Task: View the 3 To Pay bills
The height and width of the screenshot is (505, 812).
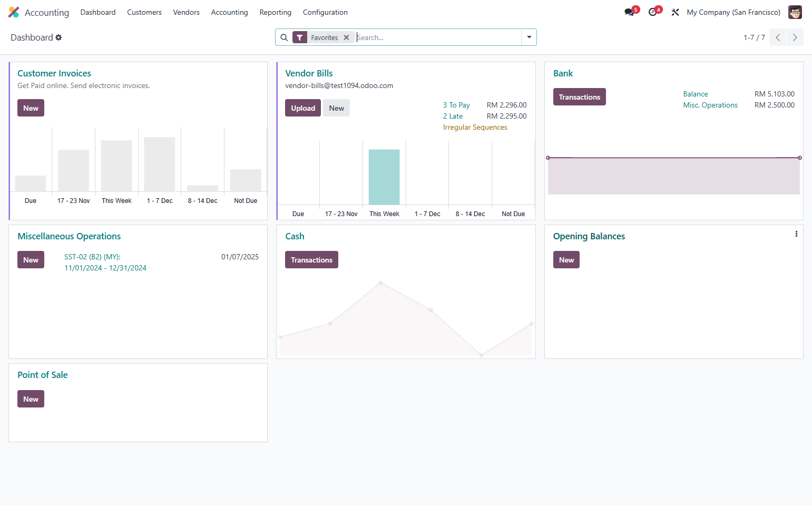Action: pyautogui.click(x=456, y=105)
